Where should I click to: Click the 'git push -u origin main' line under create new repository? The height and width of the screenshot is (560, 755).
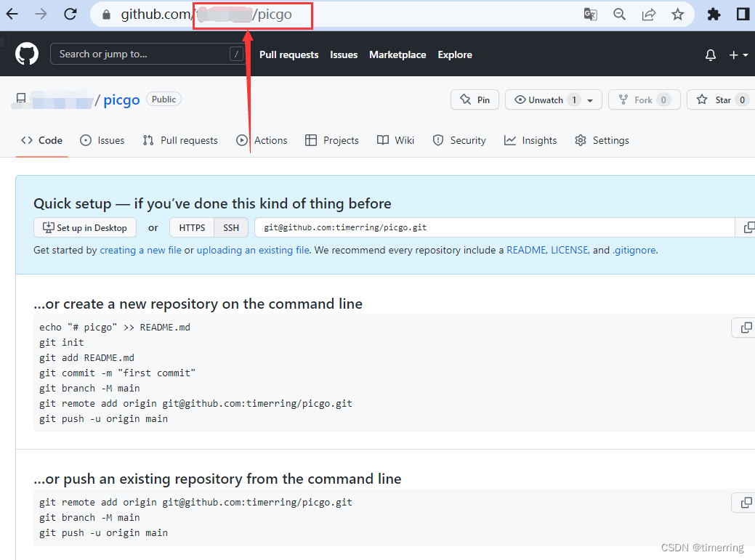point(103,419)
